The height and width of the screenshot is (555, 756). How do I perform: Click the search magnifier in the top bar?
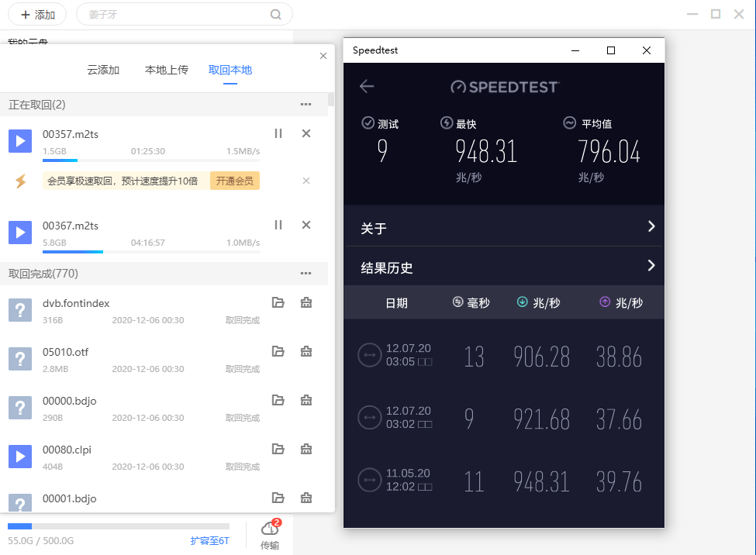click(x=275, y=14)
